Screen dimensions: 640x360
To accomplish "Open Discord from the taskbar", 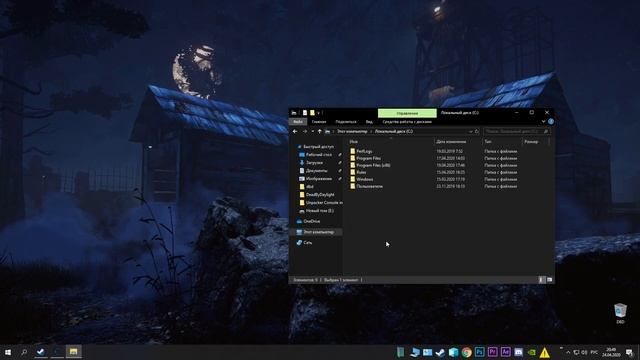I will [x=519, y=352].
